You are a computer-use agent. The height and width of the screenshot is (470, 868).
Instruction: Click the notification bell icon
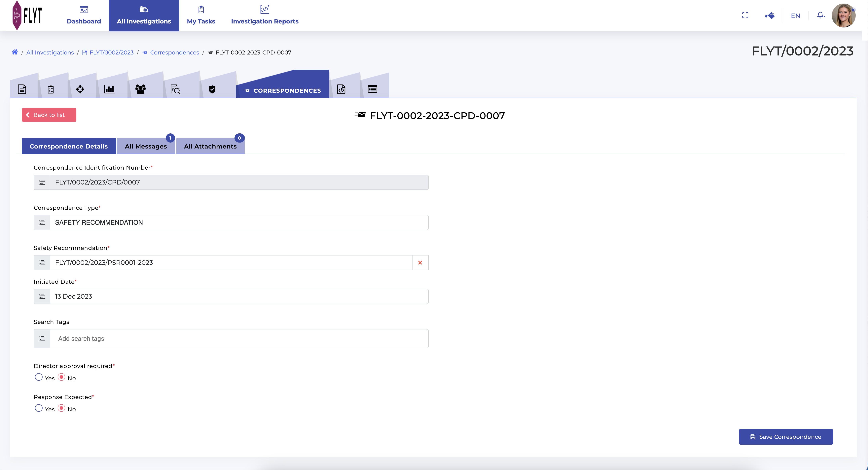pyautogui.click(x=820, y=15)
